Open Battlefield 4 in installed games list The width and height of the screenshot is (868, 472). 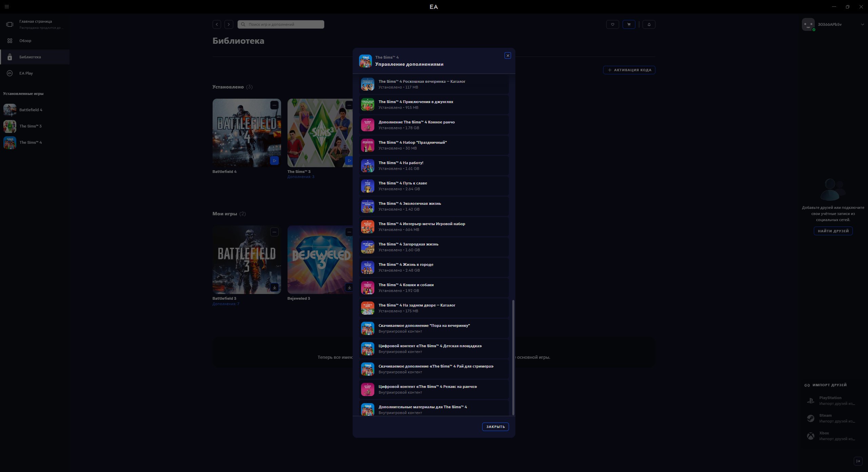[35, 110]
